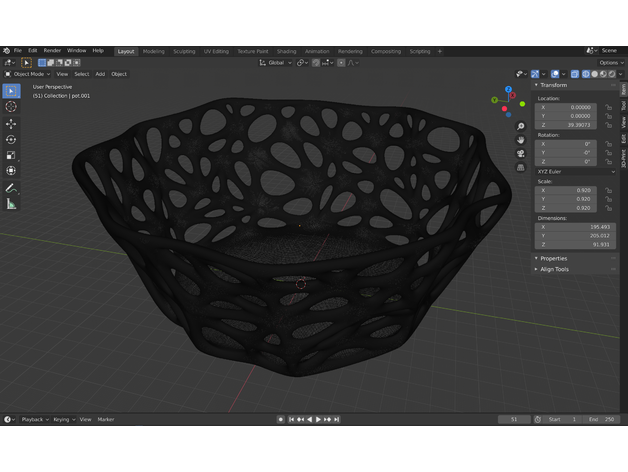Open the viewport Select menu
The image size is (628, 472).
[82, 74]
